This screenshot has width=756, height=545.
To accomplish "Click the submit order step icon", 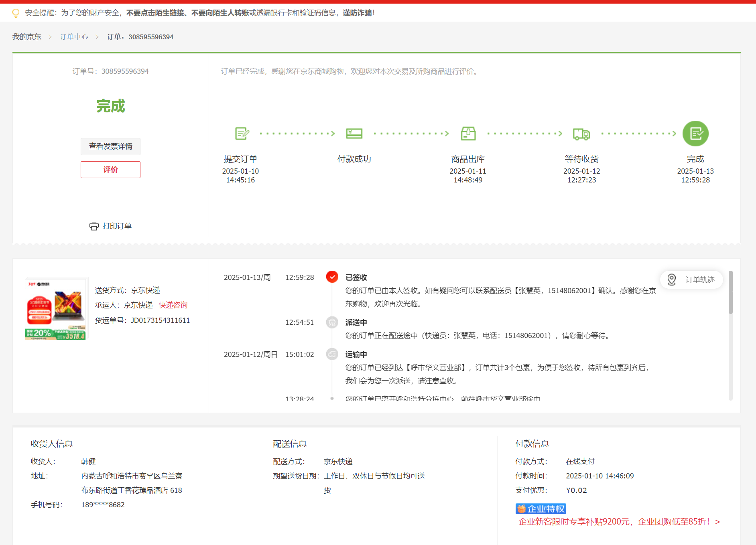I will (242, 134).
